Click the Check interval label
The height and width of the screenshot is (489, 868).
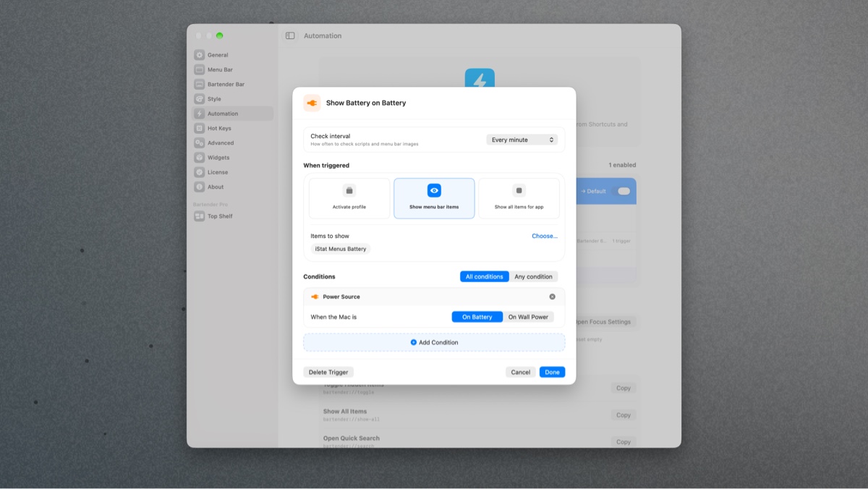coord(331,136)
